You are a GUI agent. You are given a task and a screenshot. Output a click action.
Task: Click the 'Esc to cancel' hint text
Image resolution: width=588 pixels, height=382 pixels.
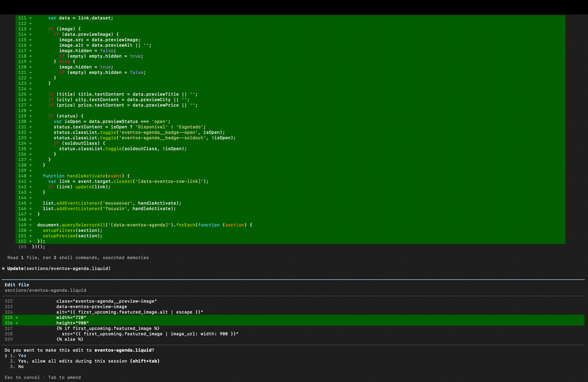pos(22,378)
